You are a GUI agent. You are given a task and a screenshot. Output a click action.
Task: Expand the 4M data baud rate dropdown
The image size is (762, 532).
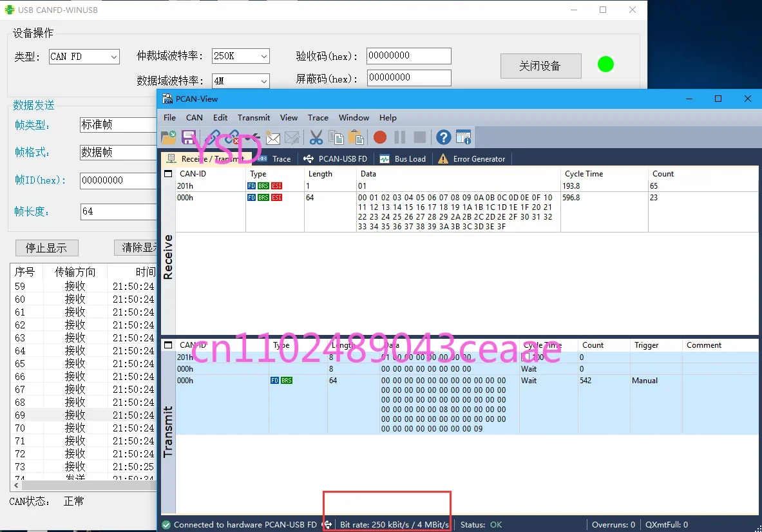[x=240, y=81]
